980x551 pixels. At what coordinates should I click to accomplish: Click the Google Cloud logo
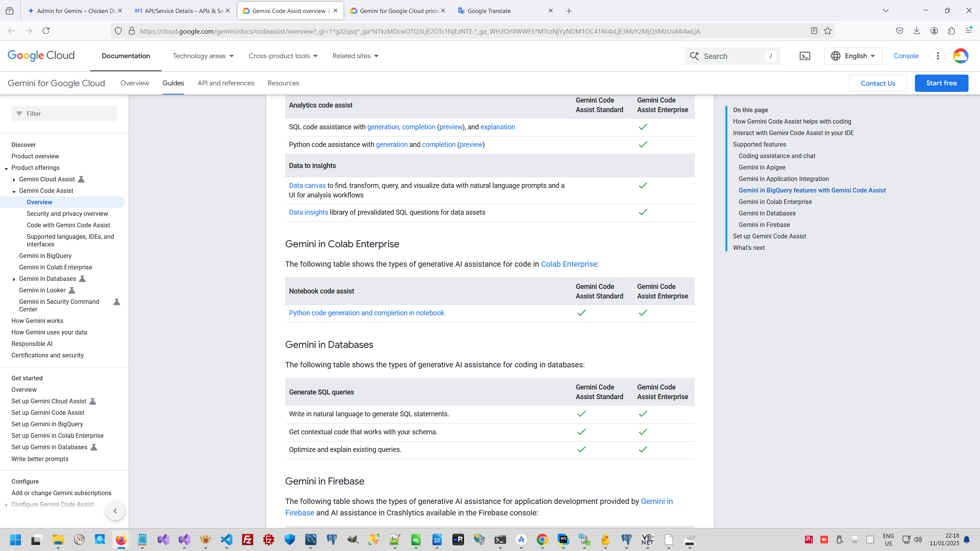(41, 56)
